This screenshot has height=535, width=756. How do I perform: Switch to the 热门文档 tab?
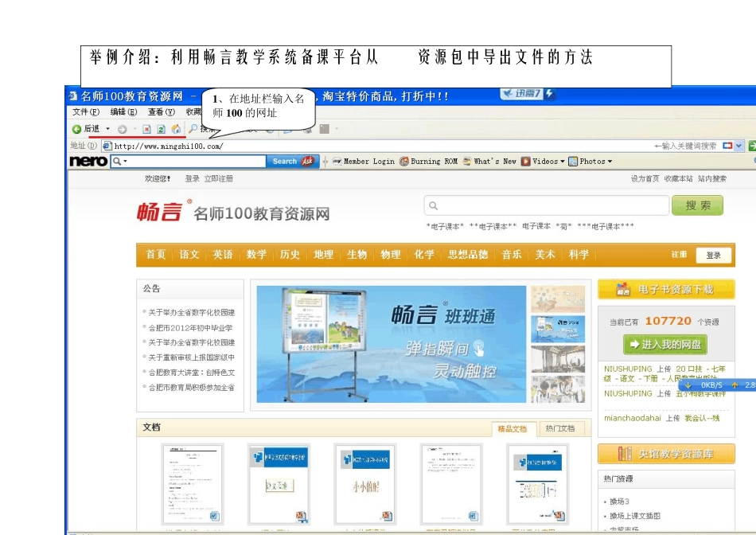(560, 428)
